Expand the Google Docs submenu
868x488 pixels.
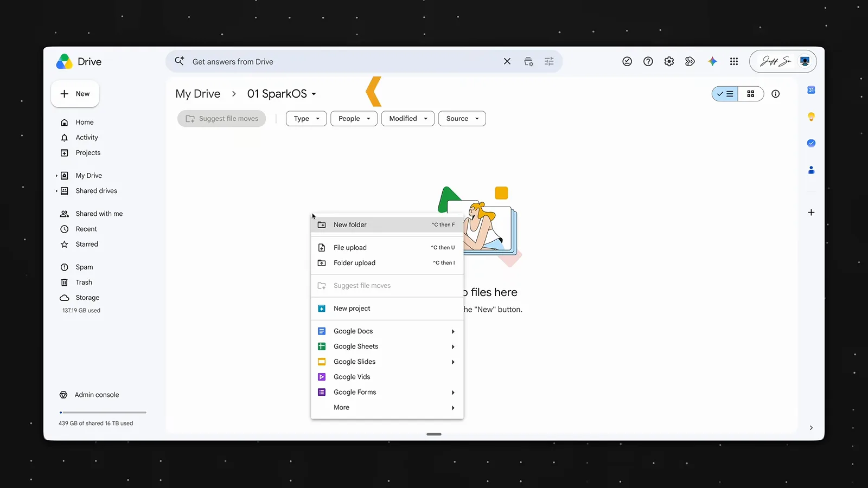point(387,331)
